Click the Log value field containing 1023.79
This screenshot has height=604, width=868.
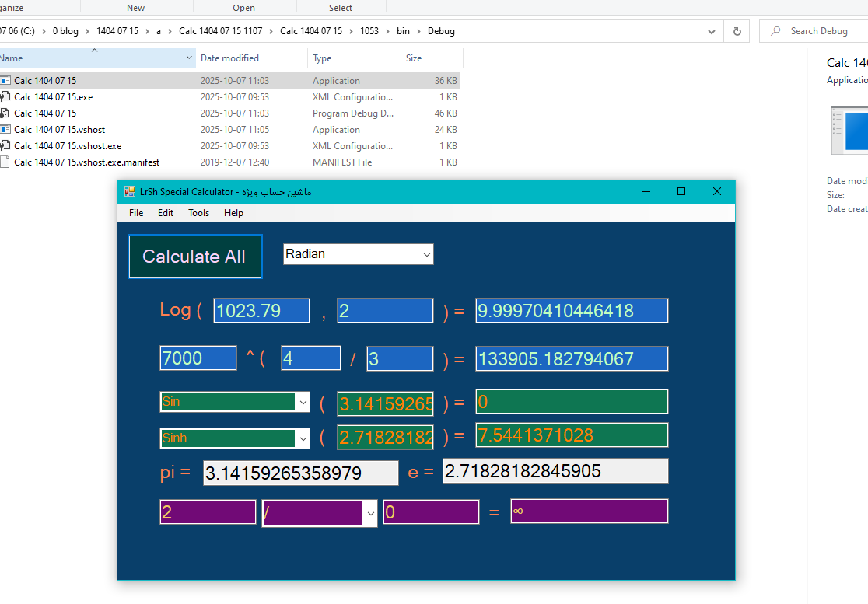[261, 311]
